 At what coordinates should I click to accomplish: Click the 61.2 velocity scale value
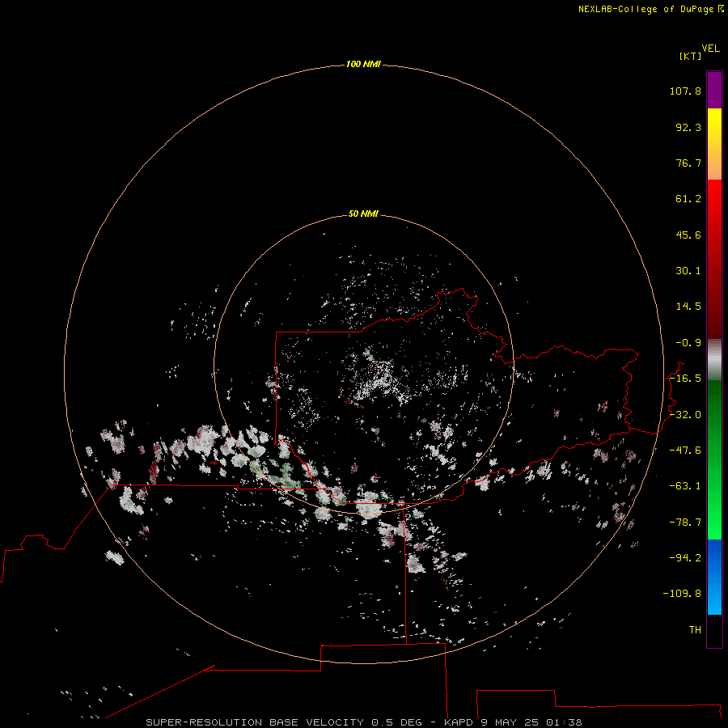click(688, 199)
